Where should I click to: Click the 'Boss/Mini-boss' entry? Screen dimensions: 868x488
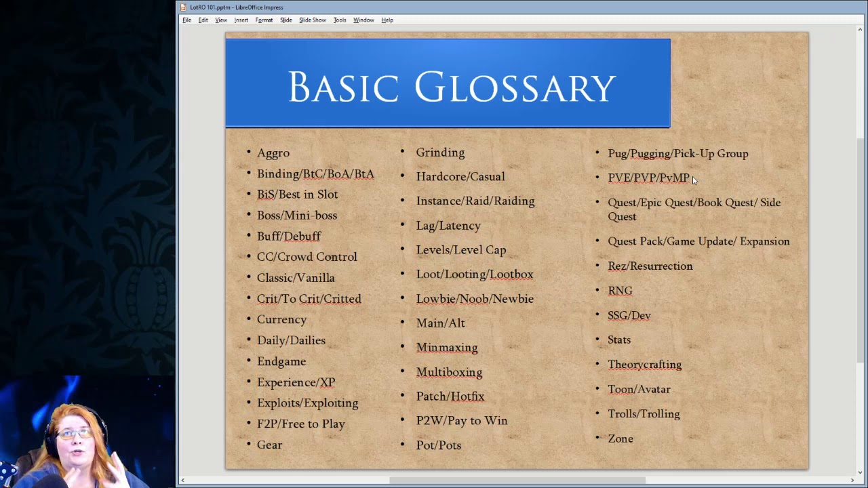tap(297, 216)
